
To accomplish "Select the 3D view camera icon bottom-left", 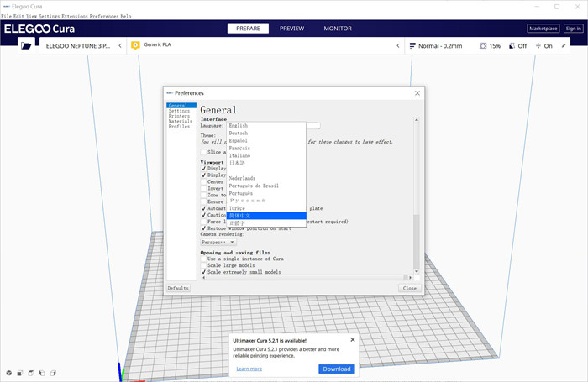I will coord(9,373).
